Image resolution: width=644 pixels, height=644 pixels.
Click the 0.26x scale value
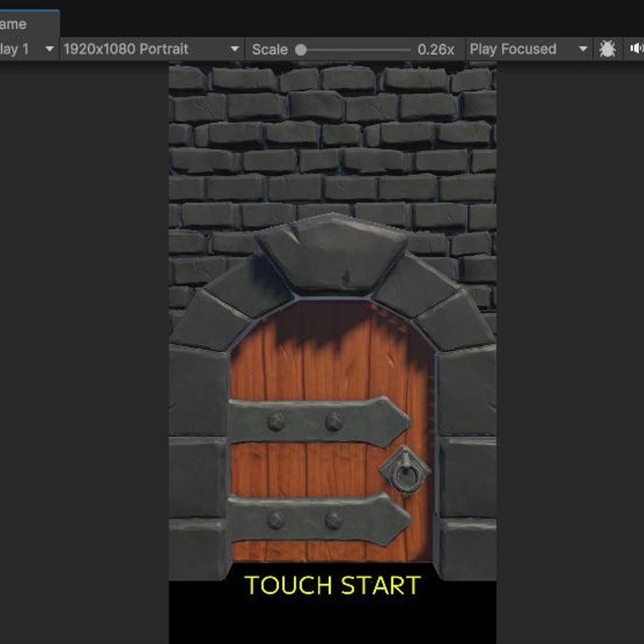[x=436, y=49]
